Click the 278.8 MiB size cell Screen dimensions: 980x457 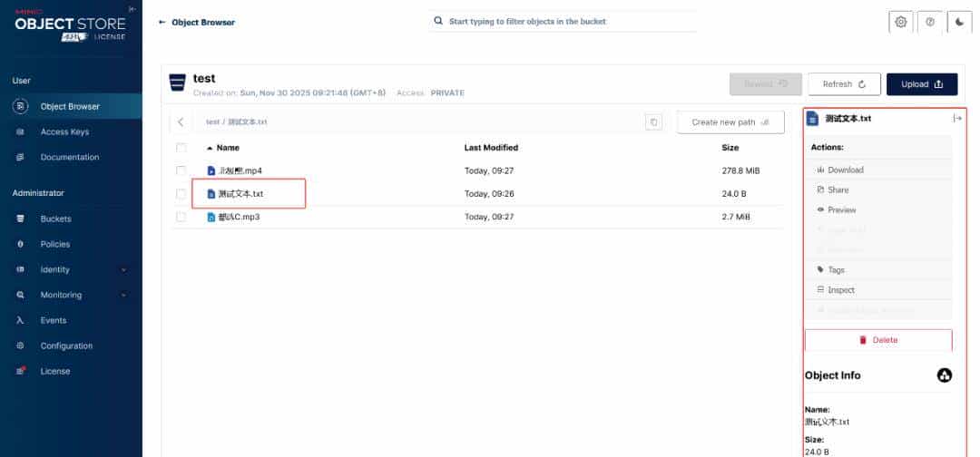(x=740, y=170)
